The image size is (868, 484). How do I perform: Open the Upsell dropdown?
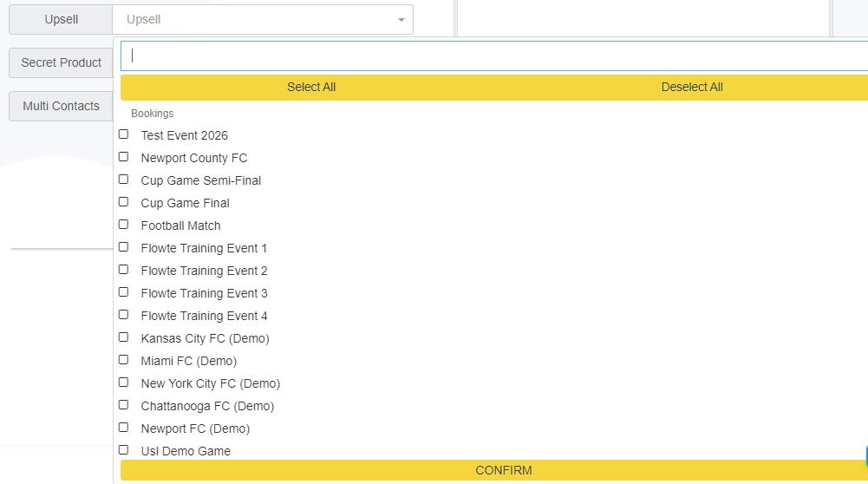pos(263,19)
